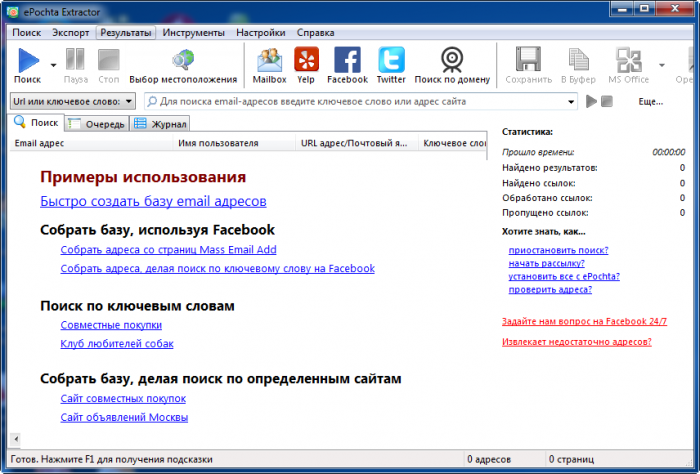Expand the search field history dropdown arrow
The height and width of the screenshot is (474, 700).
click(572, 101)
